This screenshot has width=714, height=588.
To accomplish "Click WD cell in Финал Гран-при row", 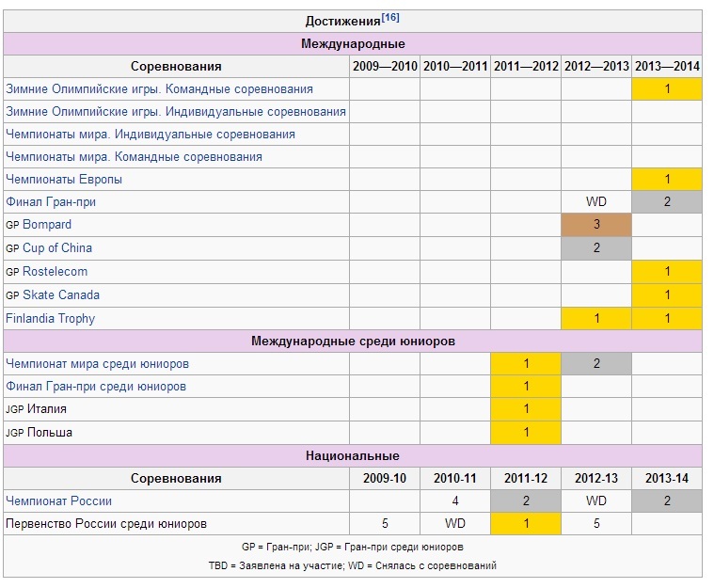I will coord(596,201).
